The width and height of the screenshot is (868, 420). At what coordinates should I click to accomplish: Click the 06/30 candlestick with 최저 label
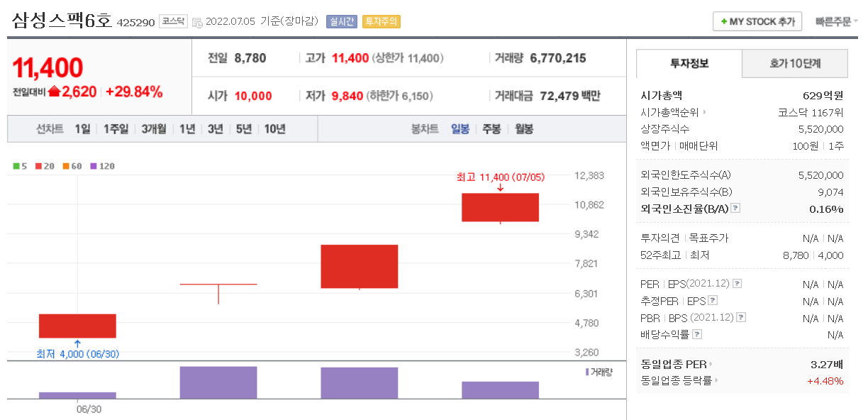coord(77,326)
